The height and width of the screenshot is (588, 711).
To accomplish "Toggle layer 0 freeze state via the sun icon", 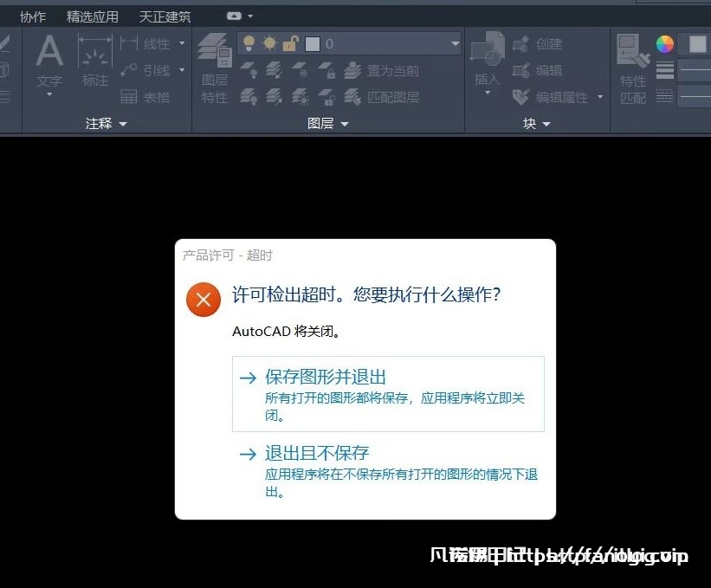I will point(270,43).
